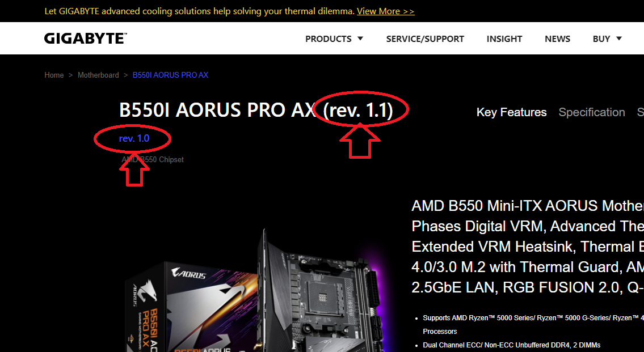Select the Key Features tab
Viewport: 644px width, 352px height.
coord(511,112)
